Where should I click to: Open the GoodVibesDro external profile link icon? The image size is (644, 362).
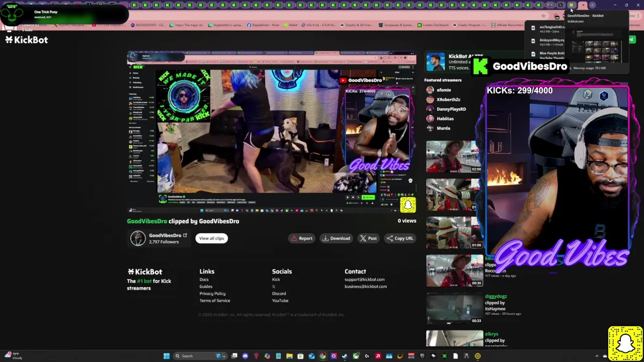(x=185, y=235)
